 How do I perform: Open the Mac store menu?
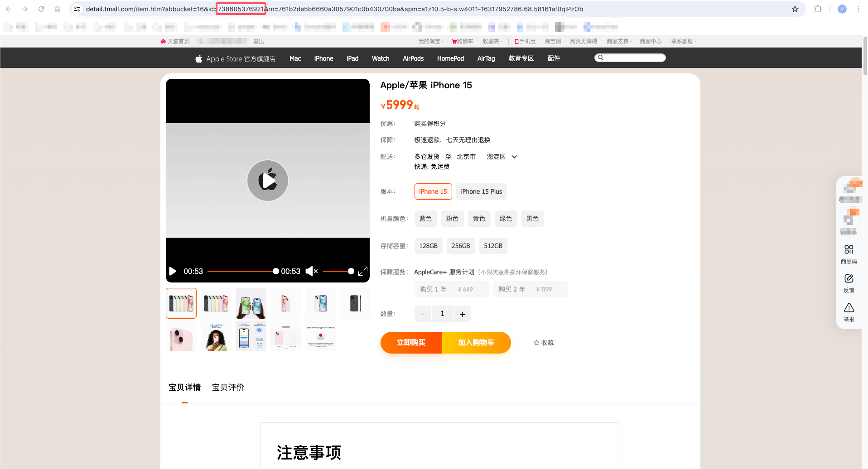(x=295, y=58)
